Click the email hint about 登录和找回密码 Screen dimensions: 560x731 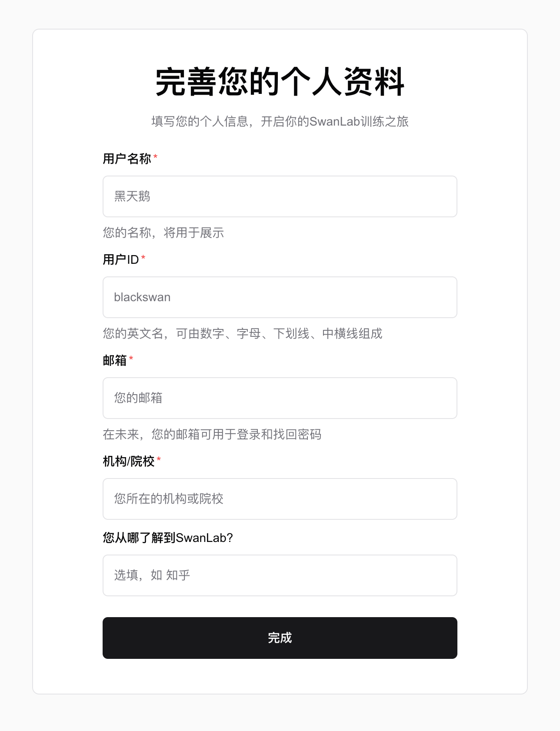[212, 434]
